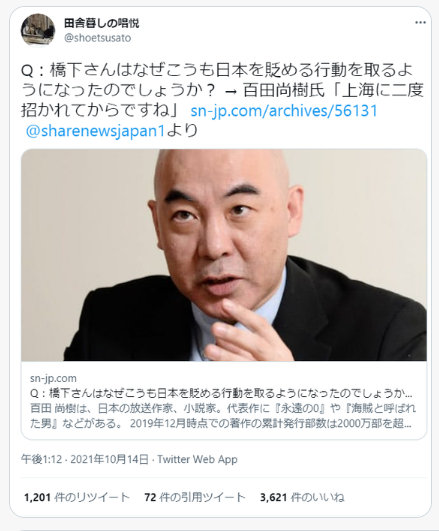View the 72 件の引用ツイート list
This screenshot has width=439, height=531.
[195, 497]
